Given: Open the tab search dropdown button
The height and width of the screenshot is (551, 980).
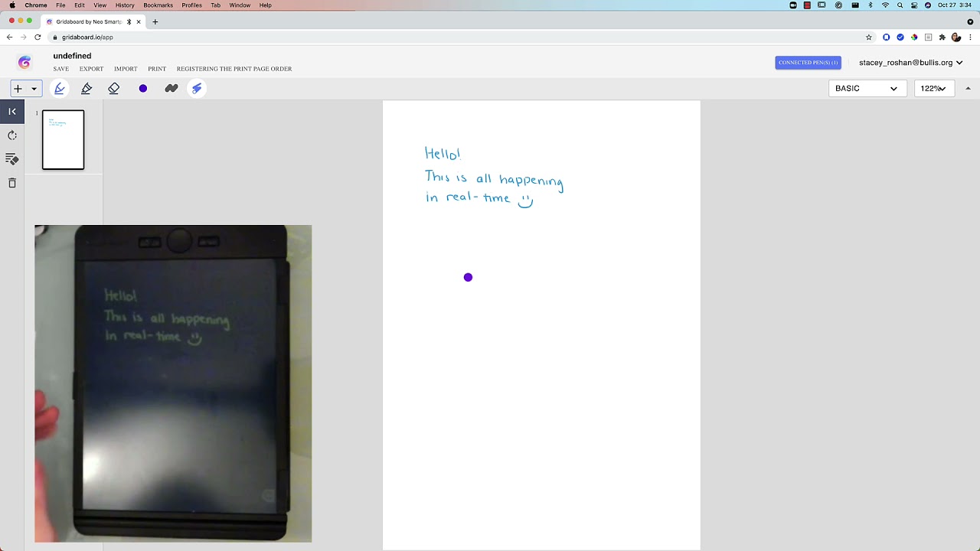Looking at the screenshot, I should click(x=971, y=22).
